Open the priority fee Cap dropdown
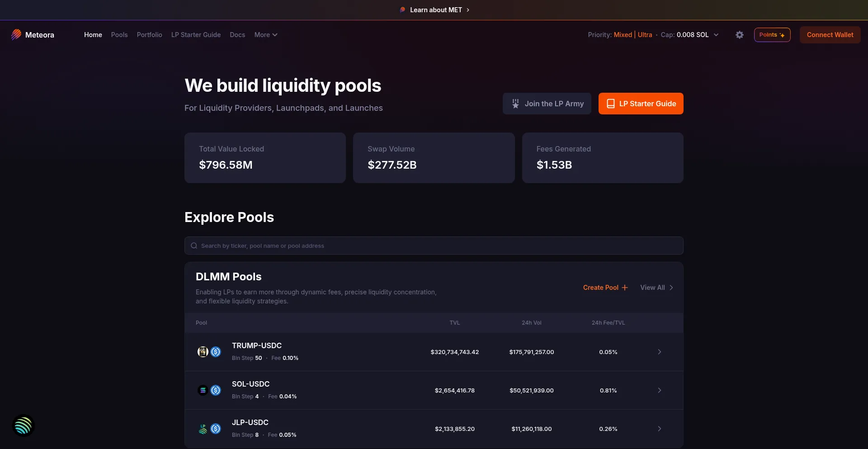Image resolution: width=868 pixels, height=449 pixels. click(716, 35)
